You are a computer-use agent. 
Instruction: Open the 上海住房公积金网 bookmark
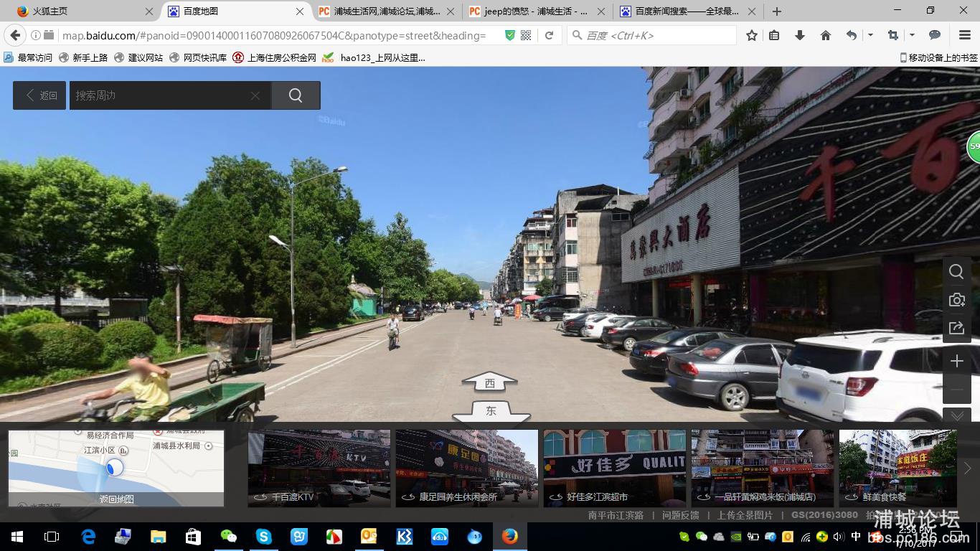pos(275,57)
